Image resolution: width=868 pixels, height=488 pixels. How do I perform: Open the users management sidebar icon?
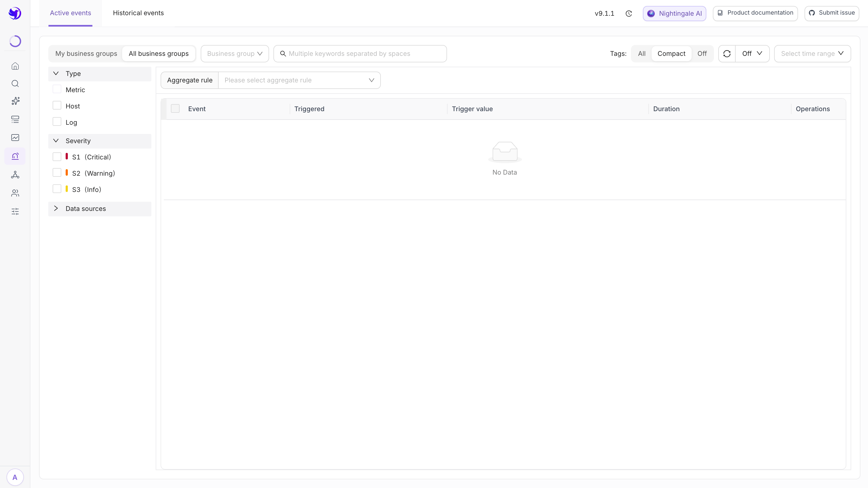click(x=15, y=193)
